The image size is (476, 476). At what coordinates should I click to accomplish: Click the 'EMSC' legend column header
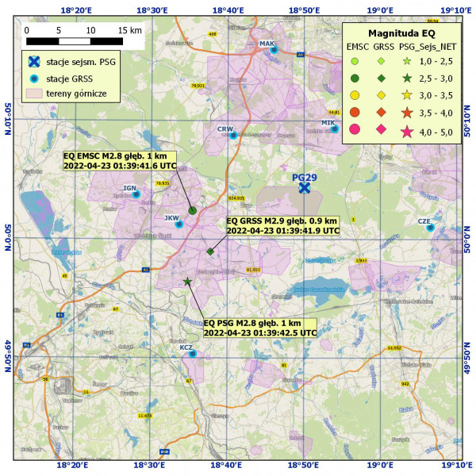pos(358,47)
